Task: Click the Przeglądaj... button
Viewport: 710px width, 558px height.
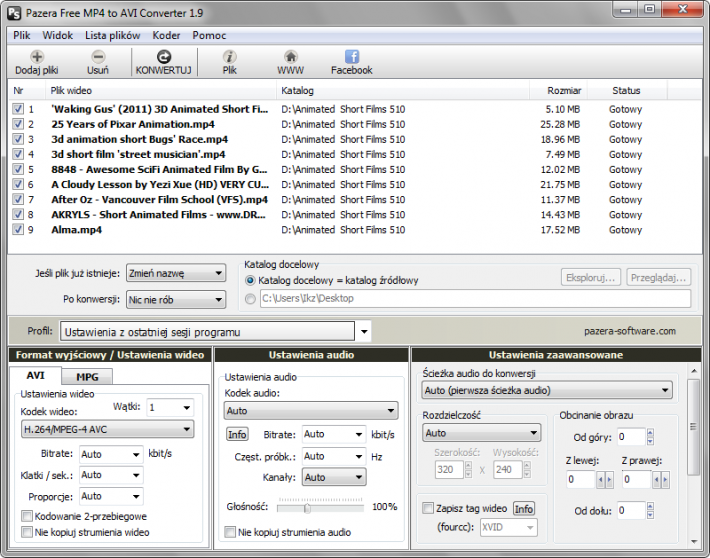Action: coord(659,277)
